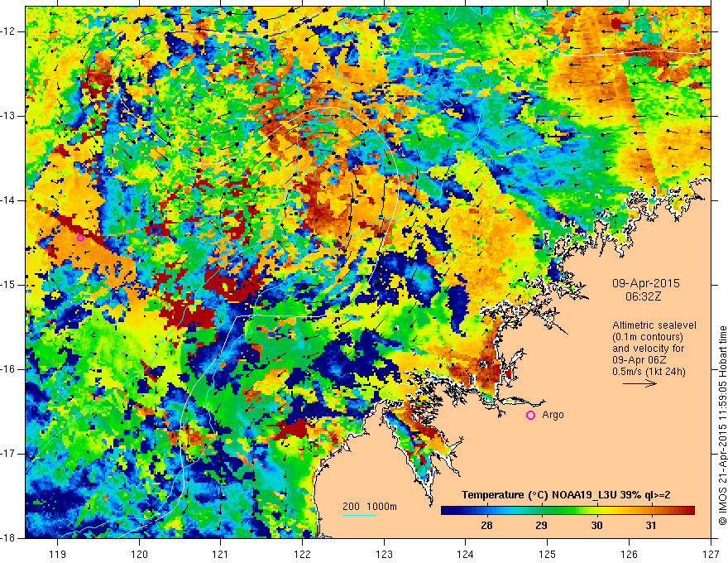Click latitude label -18

pyautogui.click(x=9, y=538)
